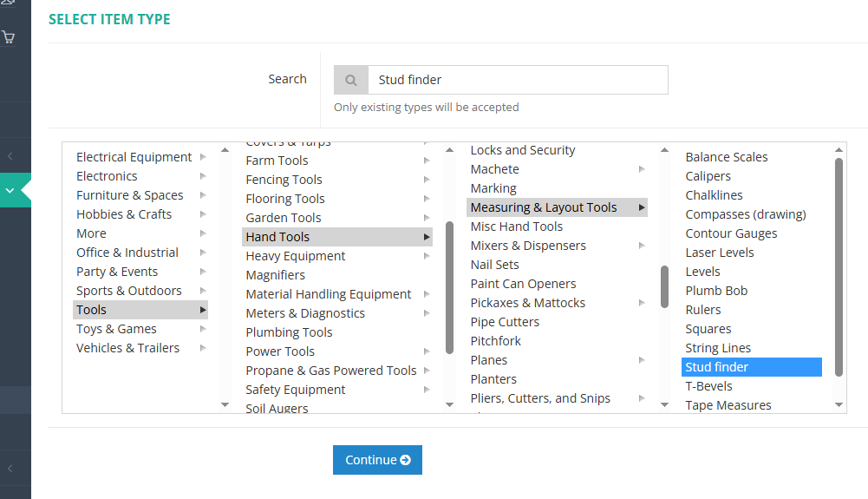Click inside the Stud finder search field
The width and height of the screenshot is (868, 499).
(x=518, y=80)
